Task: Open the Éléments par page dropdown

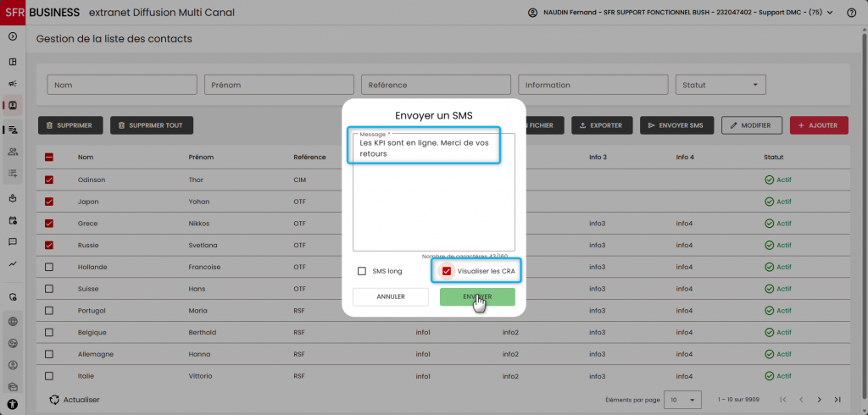Action: [x=684, y=400]
